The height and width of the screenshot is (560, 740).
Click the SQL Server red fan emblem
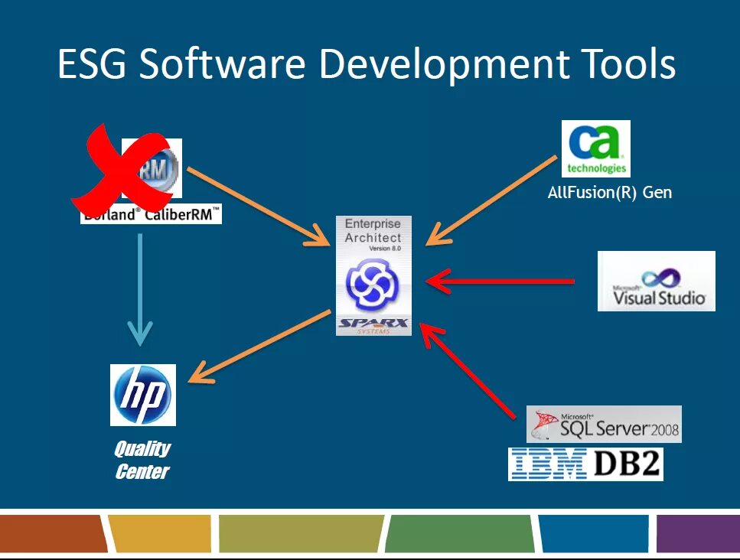coord(545,421)
